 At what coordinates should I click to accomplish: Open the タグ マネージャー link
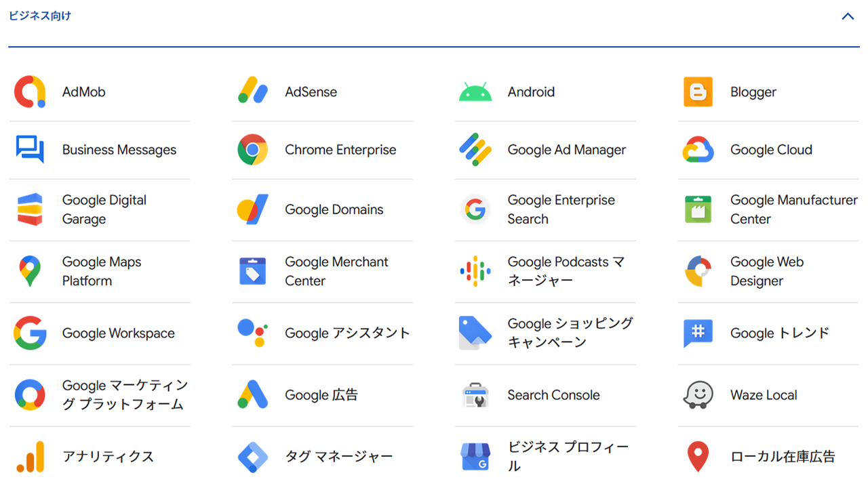tap(338, 457)
